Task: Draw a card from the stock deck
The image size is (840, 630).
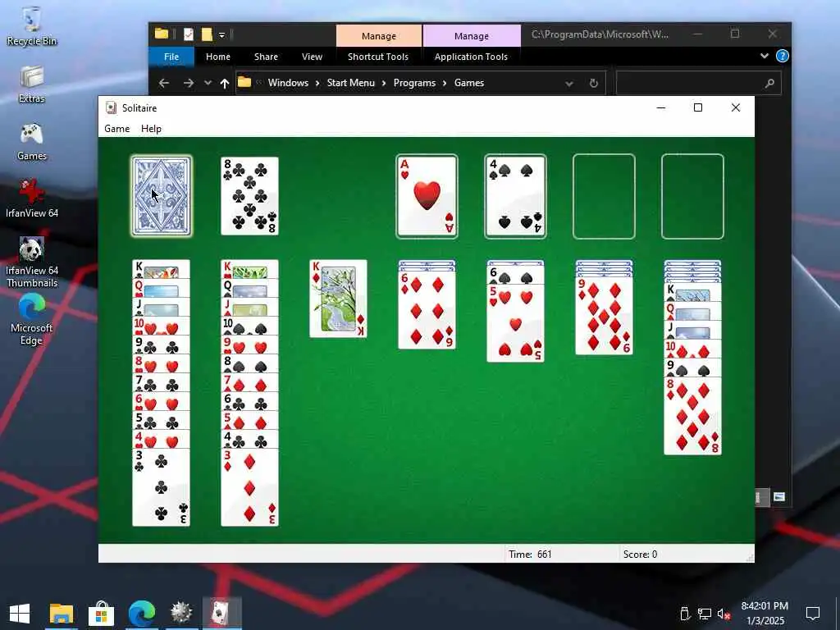Action: [x=162, y=196]
